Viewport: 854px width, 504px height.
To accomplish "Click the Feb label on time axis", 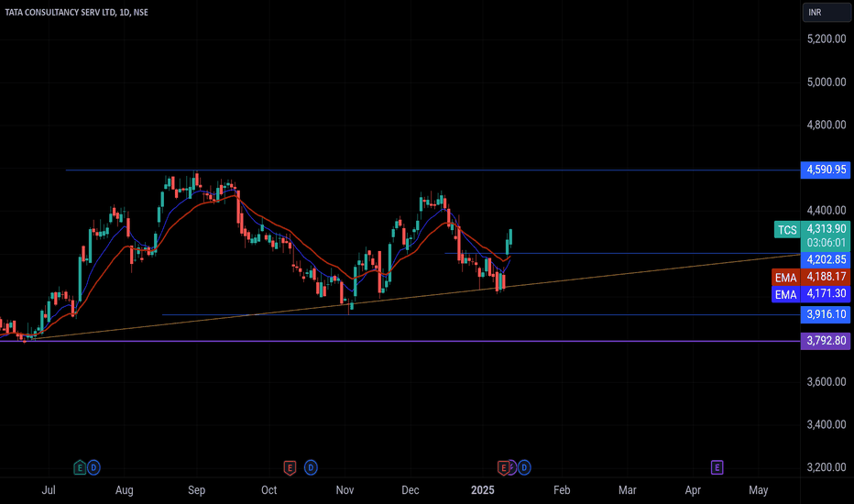I will point(562,490).
